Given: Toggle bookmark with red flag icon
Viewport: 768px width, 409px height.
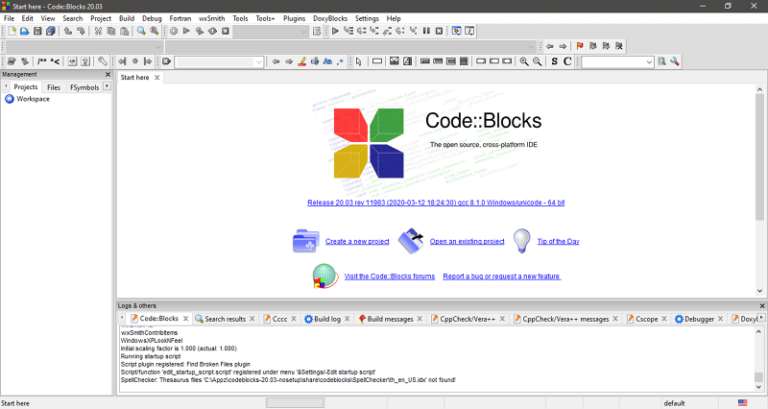Looking at the screenshot, I should coord(580,46).
